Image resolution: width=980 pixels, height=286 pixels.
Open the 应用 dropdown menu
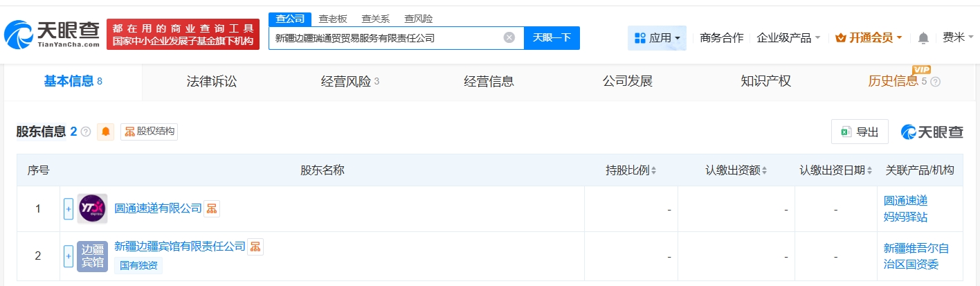click(657, 38)
